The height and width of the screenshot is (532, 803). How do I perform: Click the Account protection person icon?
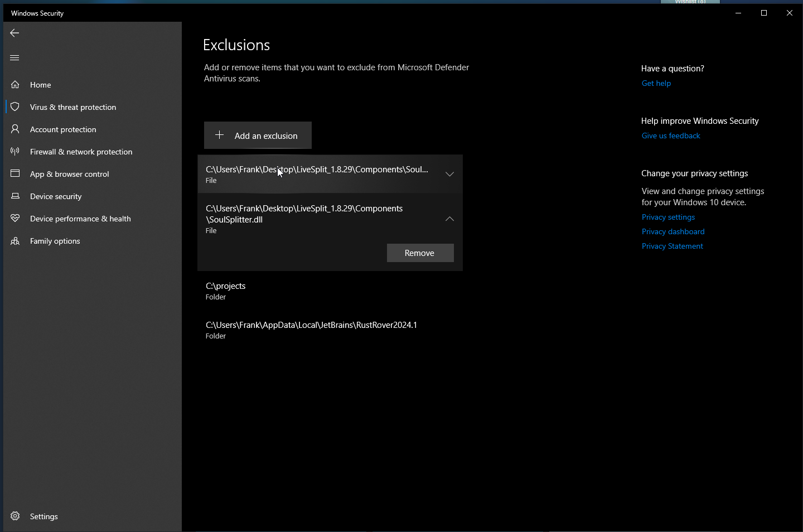coord(15,129)
